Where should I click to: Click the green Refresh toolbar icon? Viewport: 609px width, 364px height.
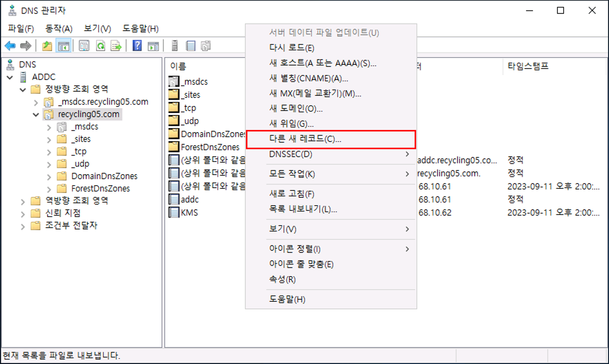click(x=101, y=46)
